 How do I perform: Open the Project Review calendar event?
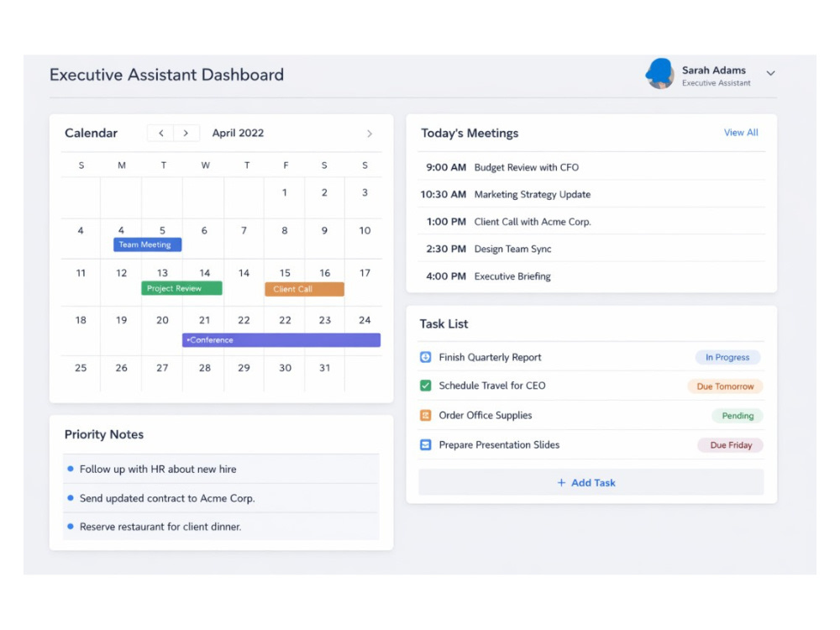(x=181, y=288)
